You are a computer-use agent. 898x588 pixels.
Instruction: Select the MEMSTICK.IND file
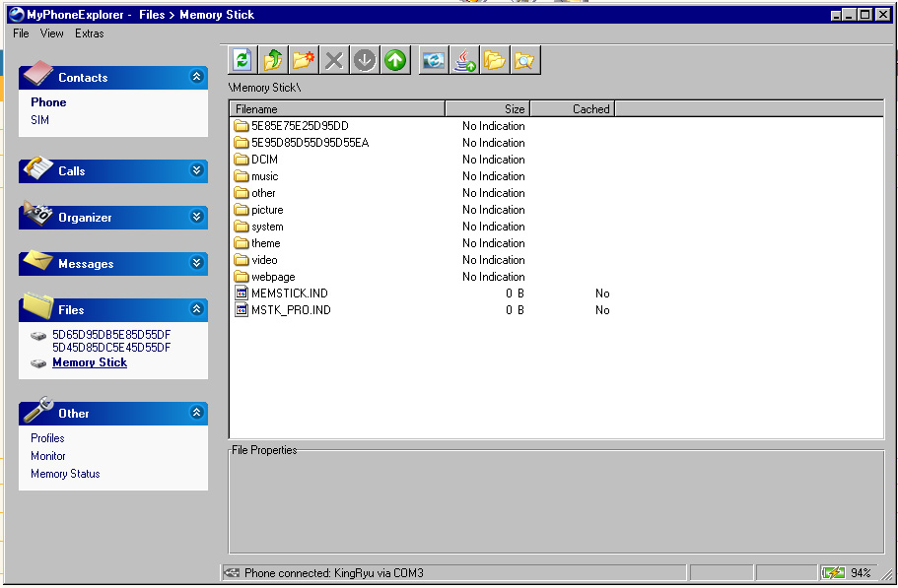pyautogui.click(x=289, y=294)
